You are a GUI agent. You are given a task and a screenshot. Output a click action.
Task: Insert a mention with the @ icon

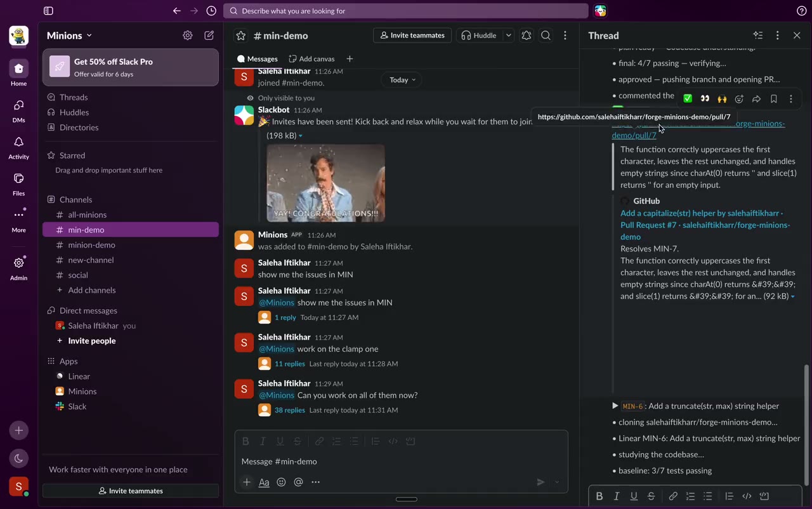298,482
